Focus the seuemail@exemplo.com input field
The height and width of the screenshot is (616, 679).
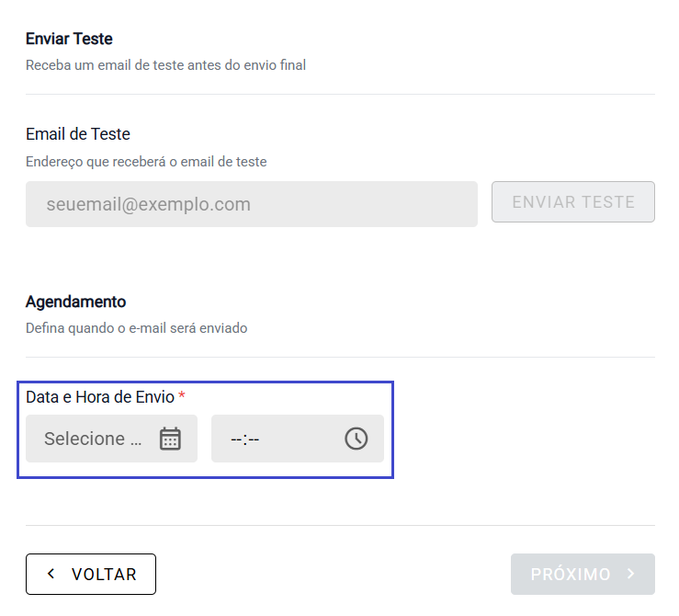(251, 204)
